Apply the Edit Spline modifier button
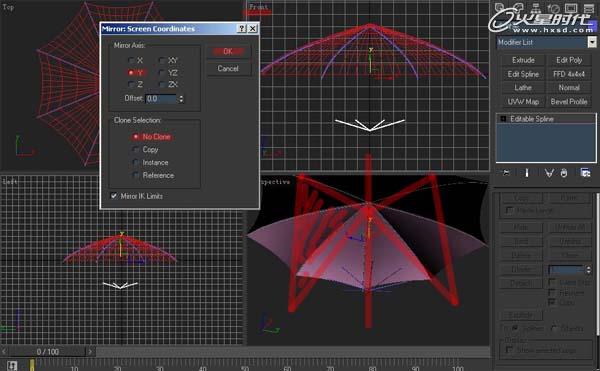This screenshot has height=371, width=600. pos(523,74)
